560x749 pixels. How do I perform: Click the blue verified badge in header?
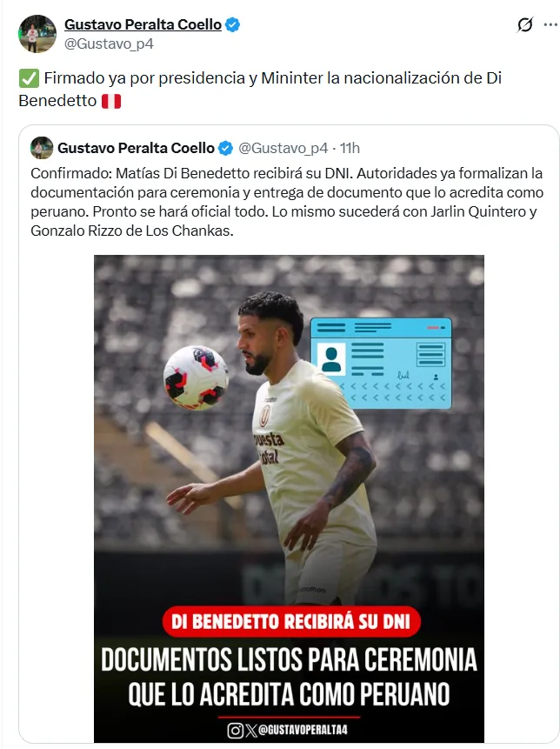232,24
